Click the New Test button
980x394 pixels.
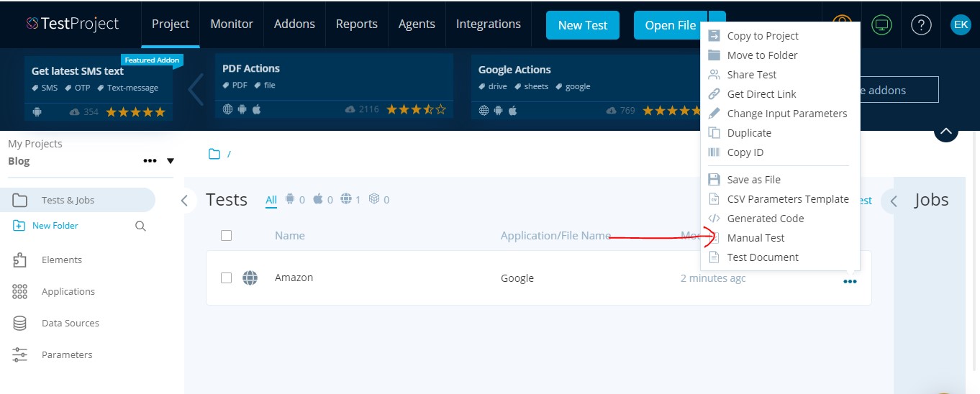583,25
